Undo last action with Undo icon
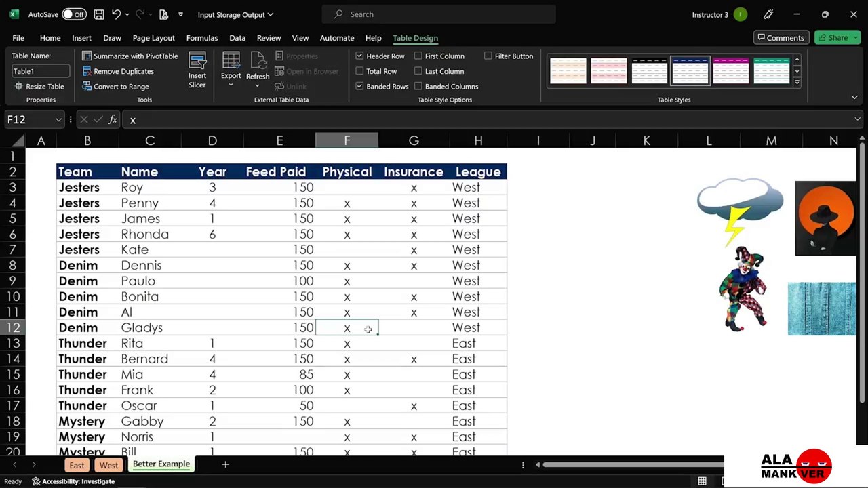868x488 pixels. [117, 14]
